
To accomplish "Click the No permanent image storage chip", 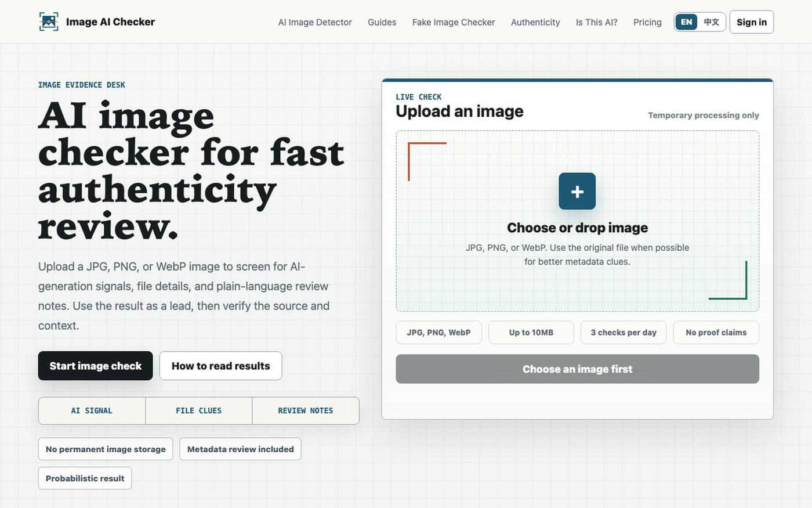I will (106, 449).
